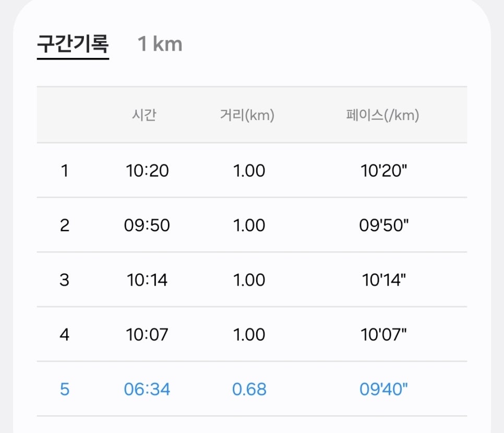Select the 구간기록 tab

[x=73, y=44]
